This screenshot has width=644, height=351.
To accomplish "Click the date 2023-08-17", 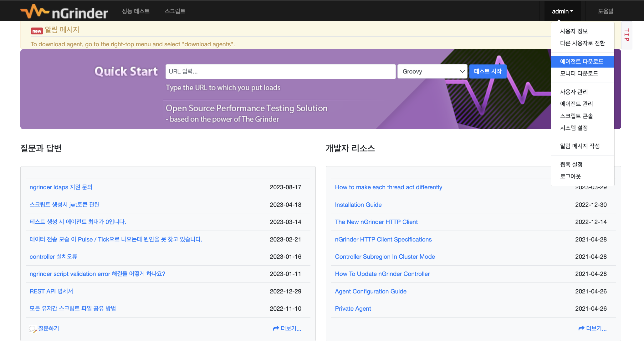I will [286, 187].
